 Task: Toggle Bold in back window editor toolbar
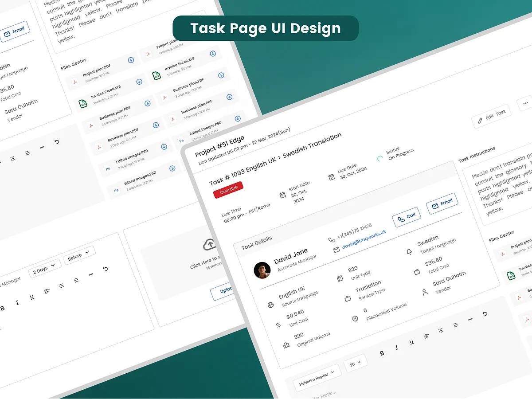click(3, 309)
